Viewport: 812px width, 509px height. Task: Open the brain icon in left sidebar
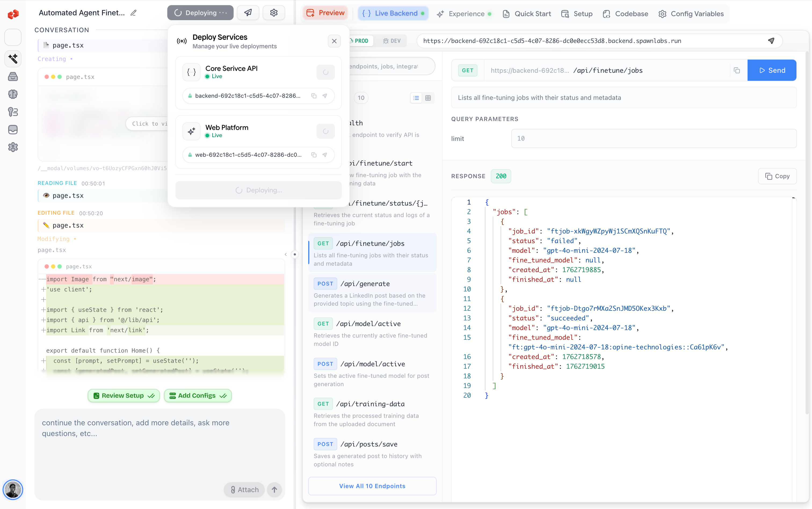(13, 94)
